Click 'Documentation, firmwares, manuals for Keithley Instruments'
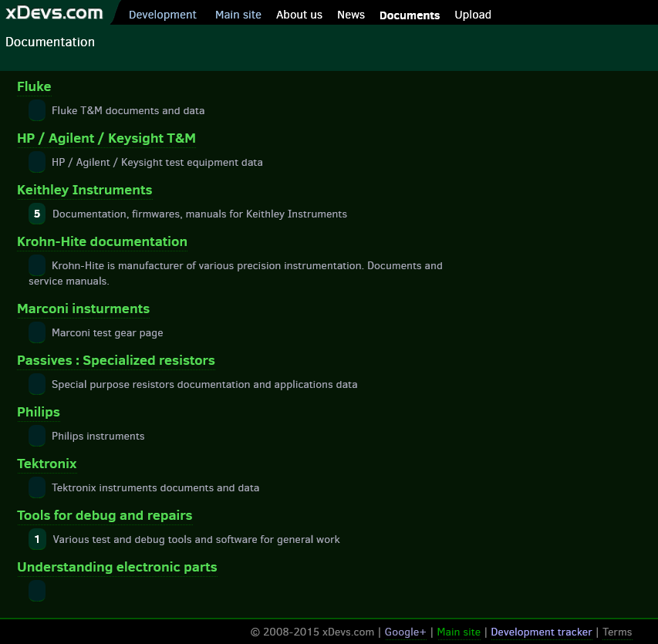The width and height of the screenshot is (658, 644). tap(200, 214)
